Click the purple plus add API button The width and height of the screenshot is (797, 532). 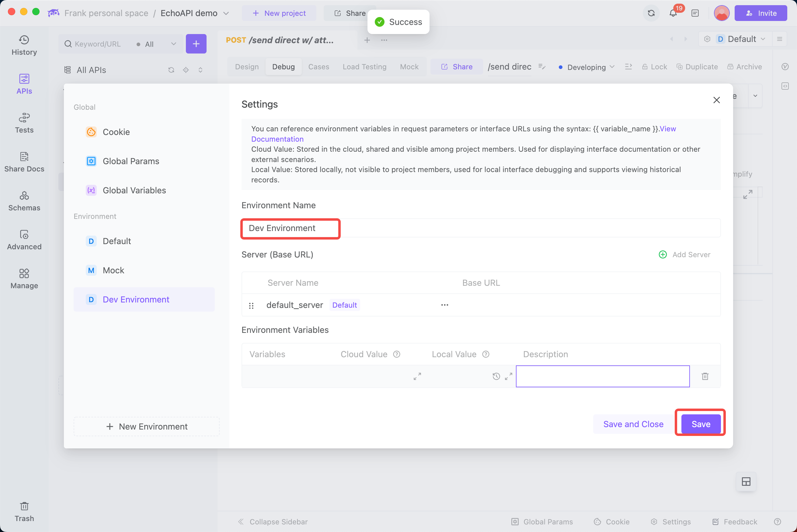[196, 44]
